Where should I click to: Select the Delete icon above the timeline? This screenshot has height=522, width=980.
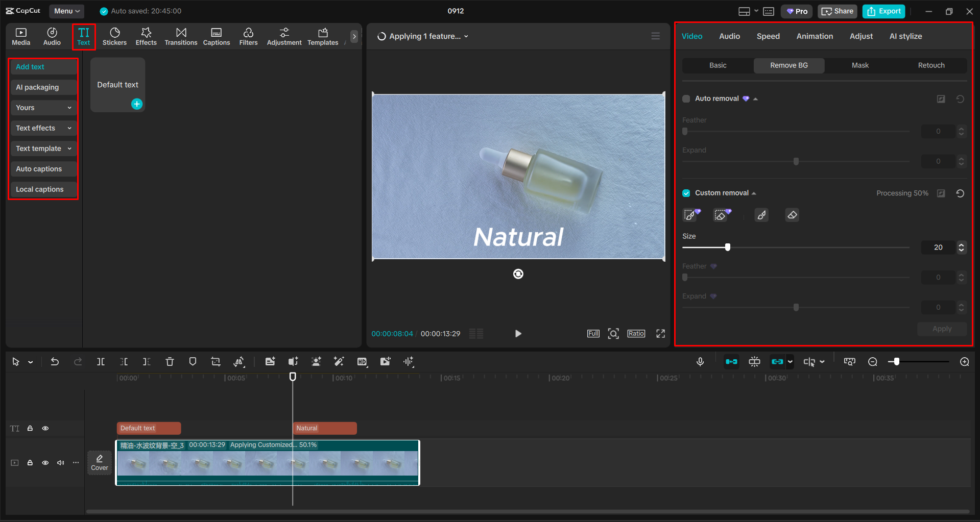click(170, 361)
